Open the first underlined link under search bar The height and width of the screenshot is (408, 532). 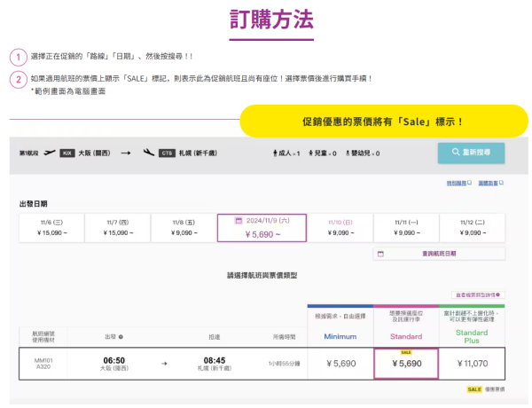coord(458,183)
